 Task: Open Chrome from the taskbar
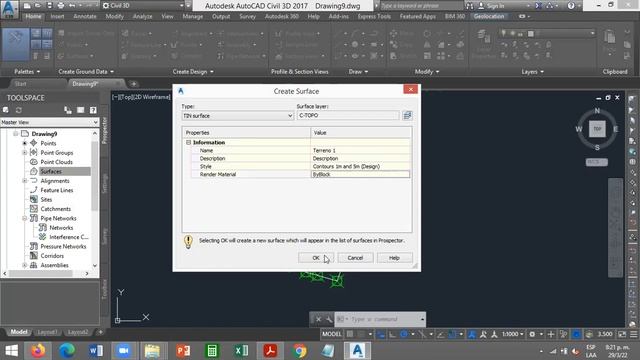pyautogui.click(x=299, y=351)
